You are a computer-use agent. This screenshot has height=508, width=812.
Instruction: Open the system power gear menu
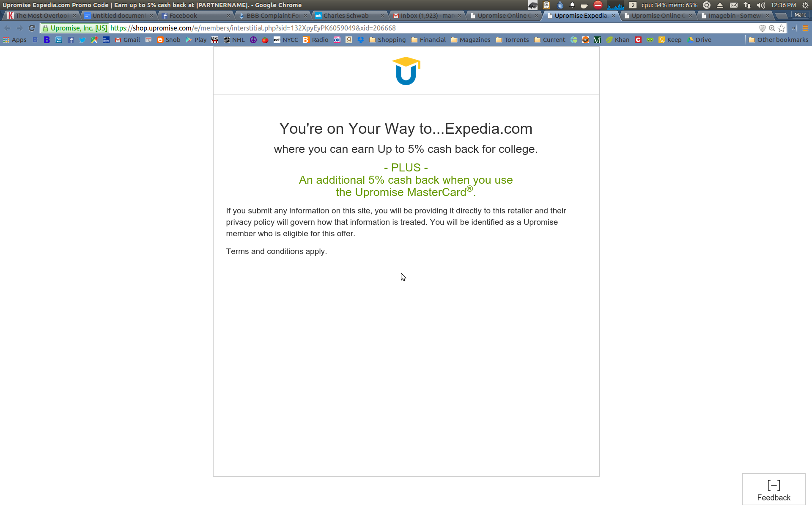[805, 5]
